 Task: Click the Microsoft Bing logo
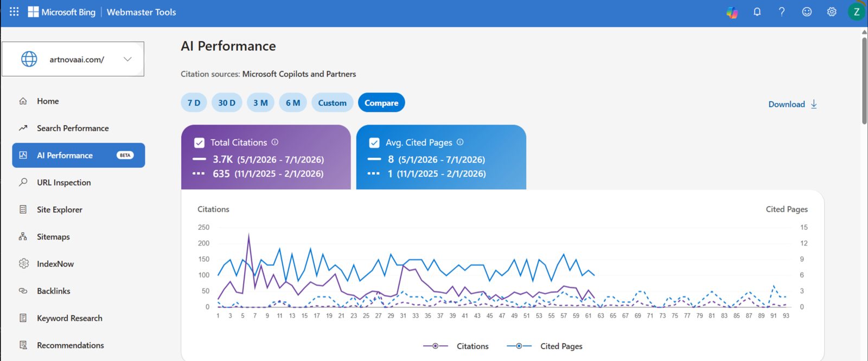(62, 12)
